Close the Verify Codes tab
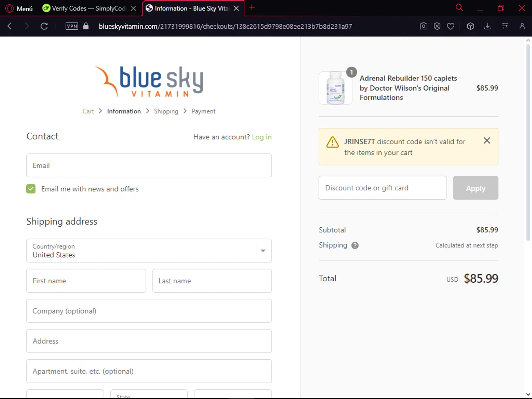This screenshot has height=399, width=532. coord(133,8)
